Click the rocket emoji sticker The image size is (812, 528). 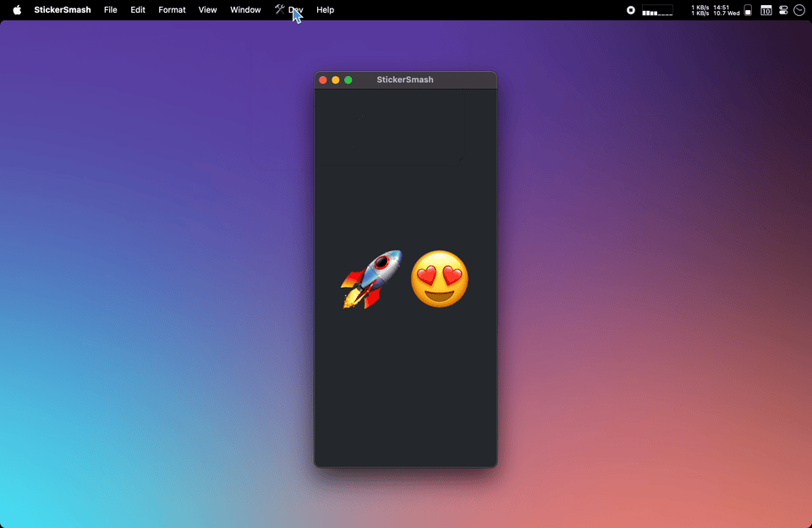[371, 279]
